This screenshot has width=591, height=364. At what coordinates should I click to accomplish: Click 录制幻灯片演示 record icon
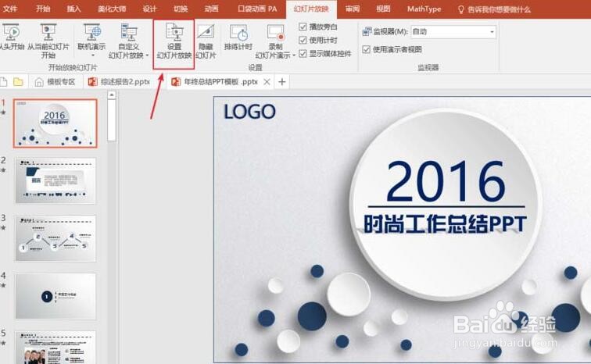tap(275, 32)
